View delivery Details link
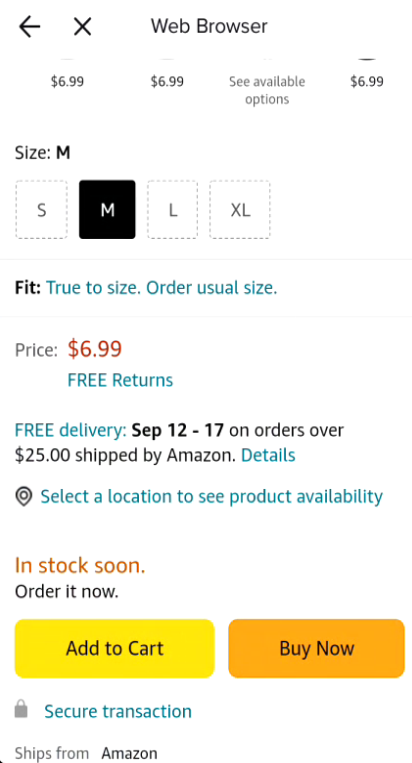Viewport: 412px width, 763px height. (x=268, y=455)
